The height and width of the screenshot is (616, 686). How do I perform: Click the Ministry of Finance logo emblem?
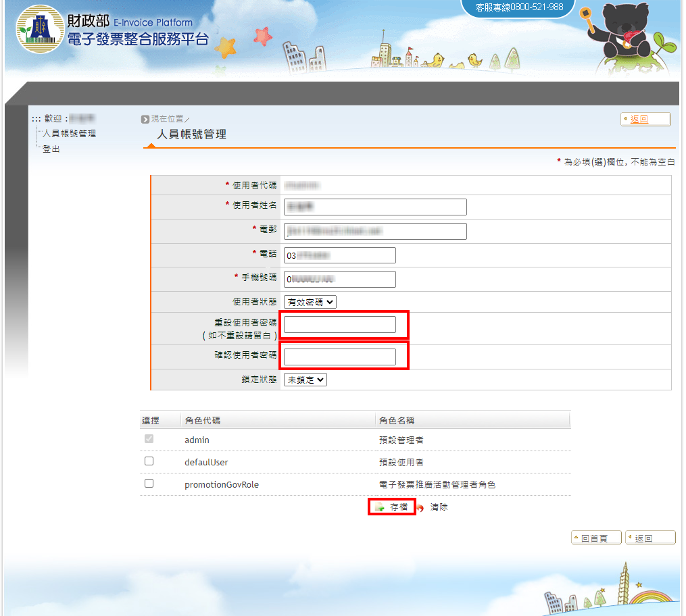coord(39,30)
